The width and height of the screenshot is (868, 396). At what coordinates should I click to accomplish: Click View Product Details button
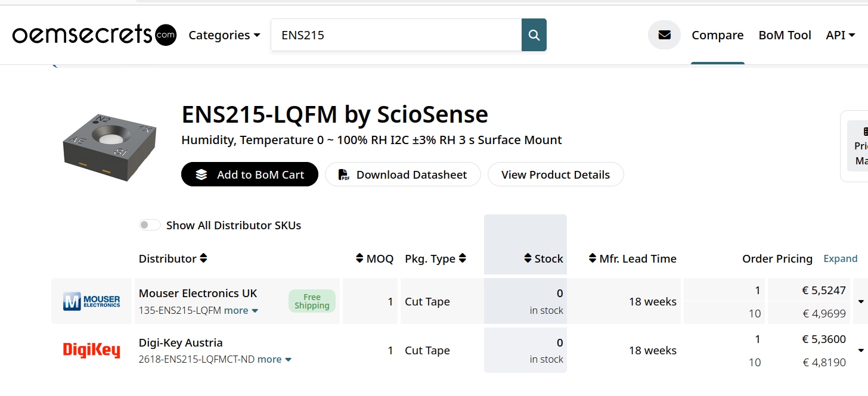(x=556, y=174)
